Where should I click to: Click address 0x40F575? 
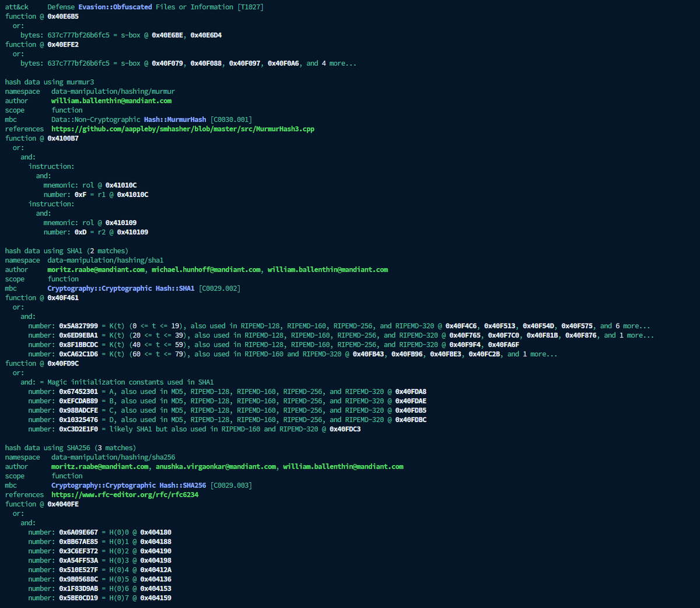pos(577,326)
